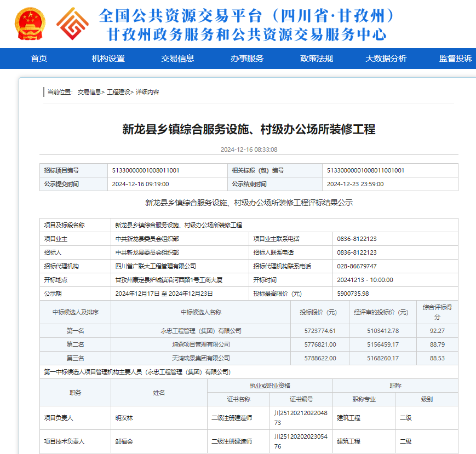Open the 政策法规 menu item

pyautogui.click(x=317, y=59)
